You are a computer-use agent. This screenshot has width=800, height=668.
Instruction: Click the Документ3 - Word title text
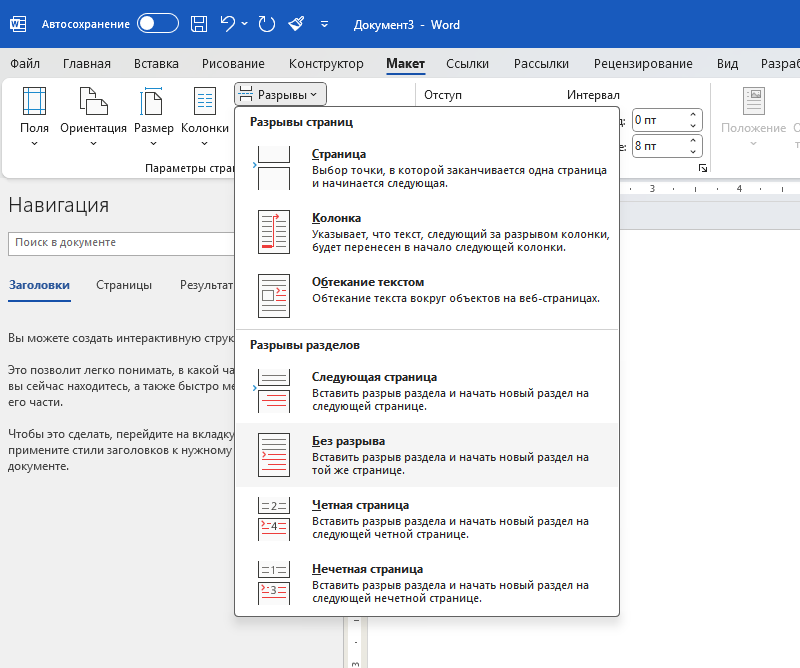407,24
